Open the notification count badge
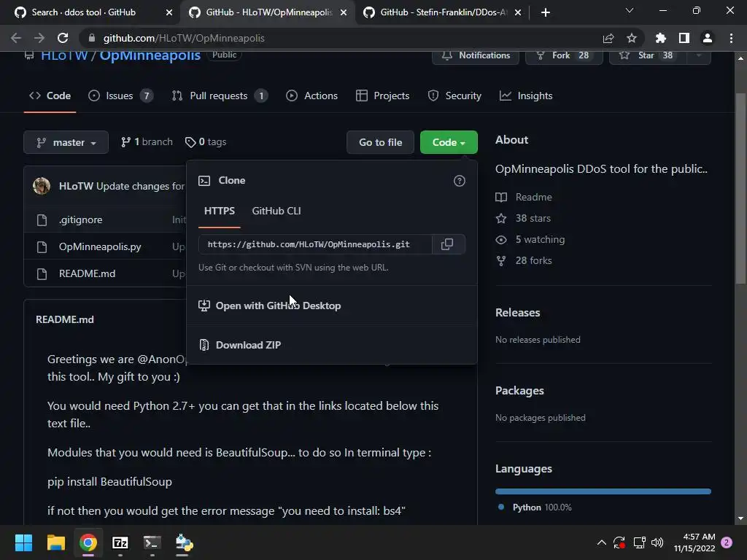The height and width of the screenshot is (560, 747). [727, 542]
